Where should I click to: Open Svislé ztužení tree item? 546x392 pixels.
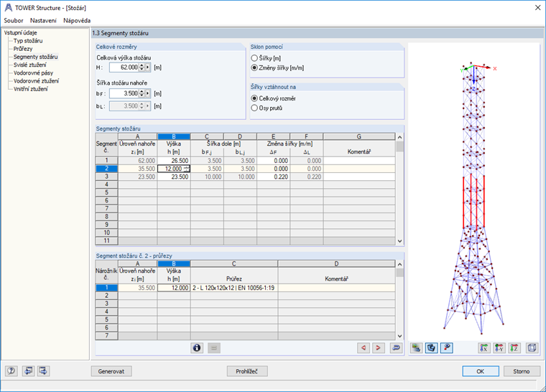(x=30, y=65)
